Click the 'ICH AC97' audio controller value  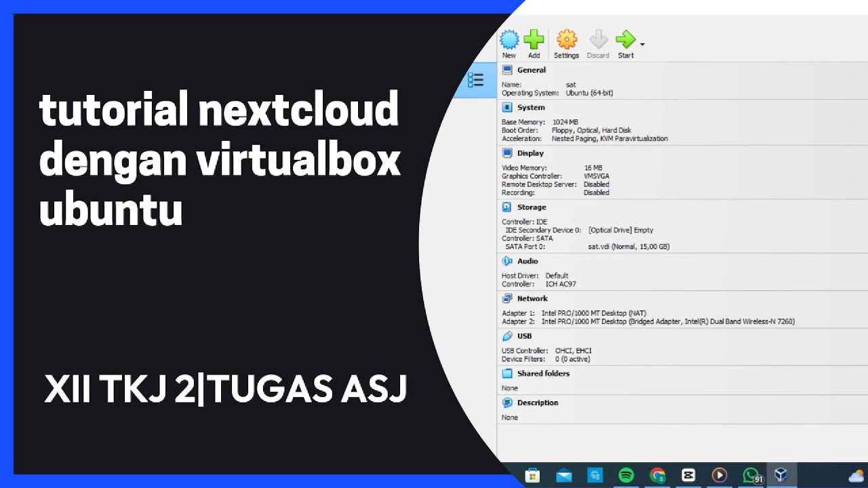tap(561, 284)
